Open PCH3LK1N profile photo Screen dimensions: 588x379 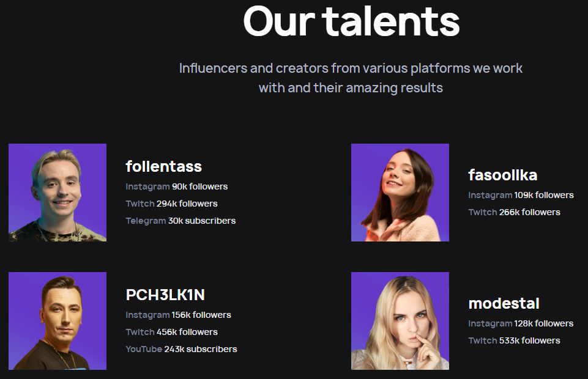point(58,321)
